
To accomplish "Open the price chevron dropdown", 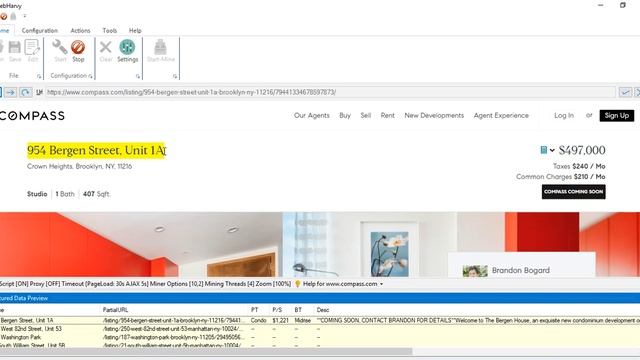I will tap(552, 150).
